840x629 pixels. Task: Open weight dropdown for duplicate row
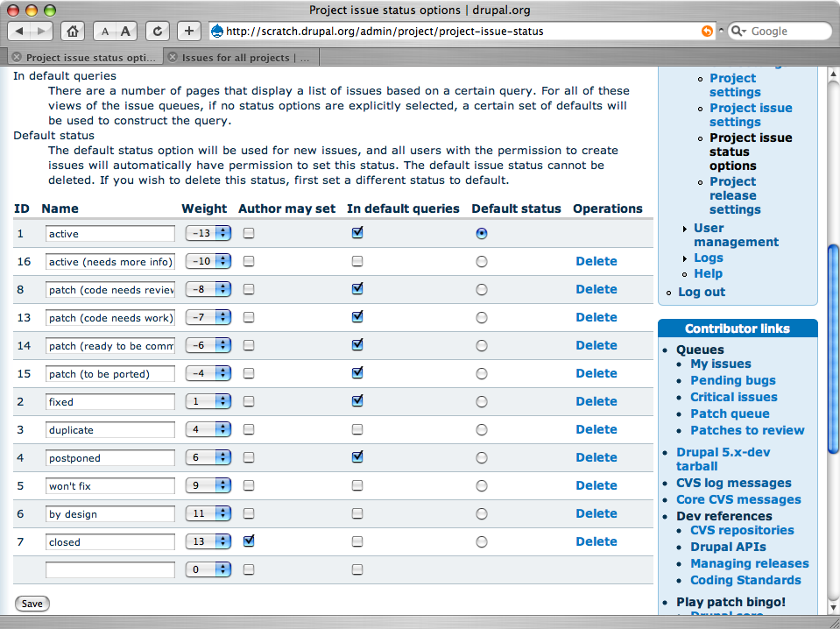point(208,429)
